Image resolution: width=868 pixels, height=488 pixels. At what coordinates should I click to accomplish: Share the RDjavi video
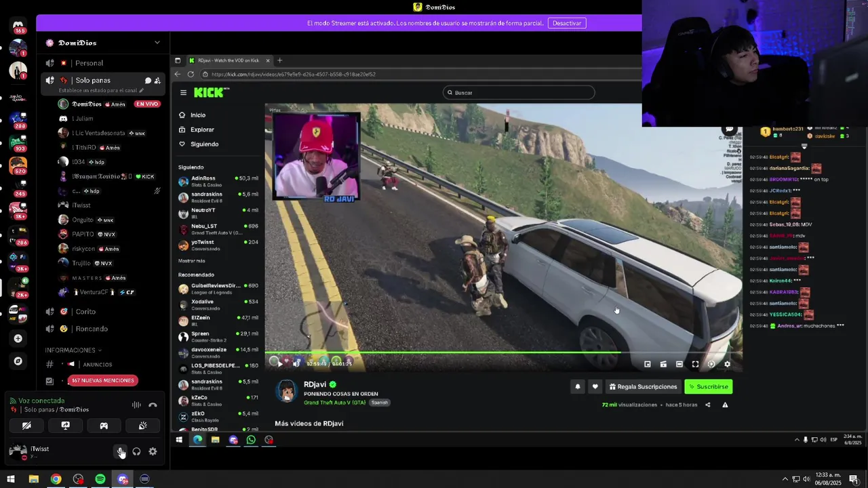pyautogui.click(x=707, y=405)
